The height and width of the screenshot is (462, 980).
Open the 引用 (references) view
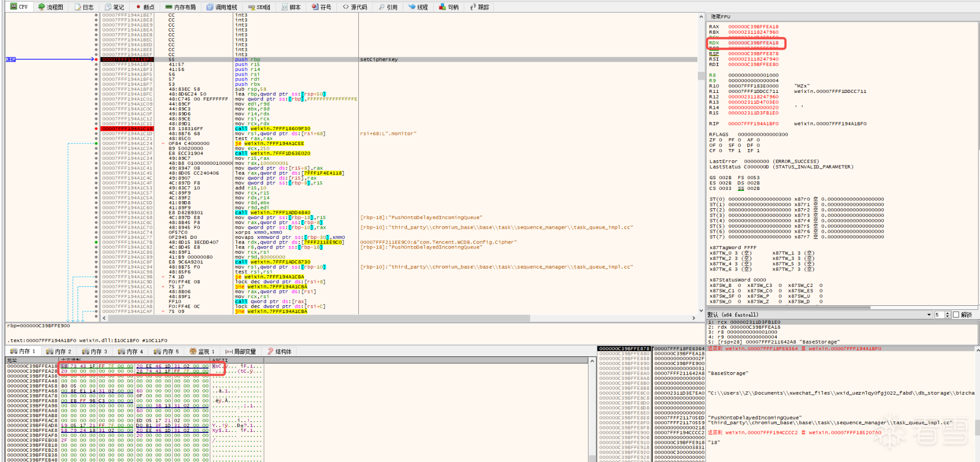[388, 7]
